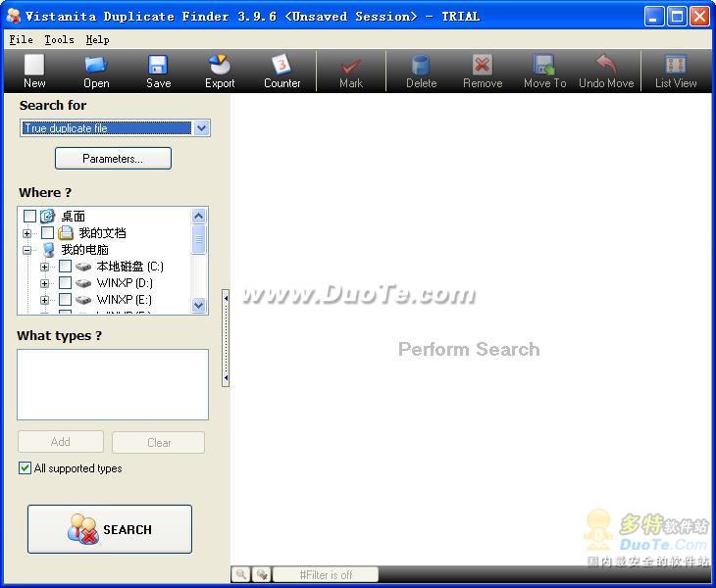Image resolution: width=716 pixels, height=588 pixels.
Task: Click the What types list box
Action: click(113, 384)
